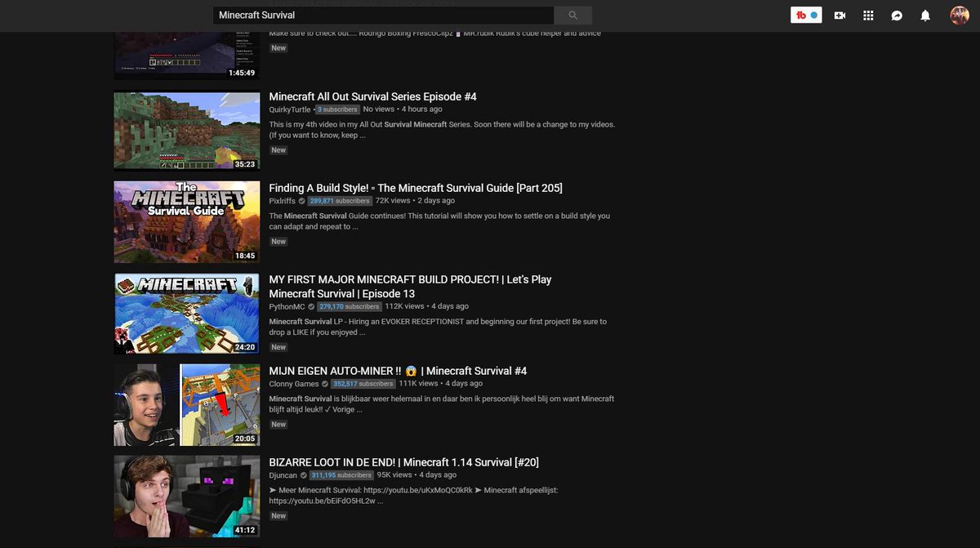The width and height of the screenshot is (980, 548).
Task: Click the verified checkmark next to Djuncan
Action: 303,475
